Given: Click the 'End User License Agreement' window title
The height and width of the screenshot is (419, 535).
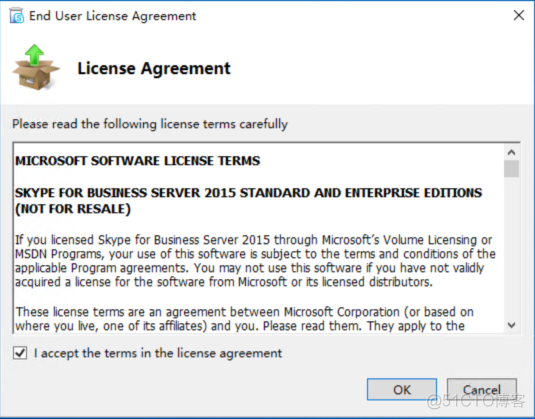Looking at the screenshot, I should [x=113, y=16].
